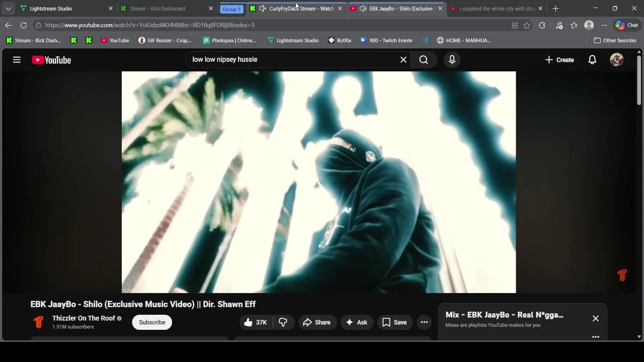Viewport: 644px width, 362px height.
Task: Open Thizzler On The Roof channel name
Action: point(84,318)
